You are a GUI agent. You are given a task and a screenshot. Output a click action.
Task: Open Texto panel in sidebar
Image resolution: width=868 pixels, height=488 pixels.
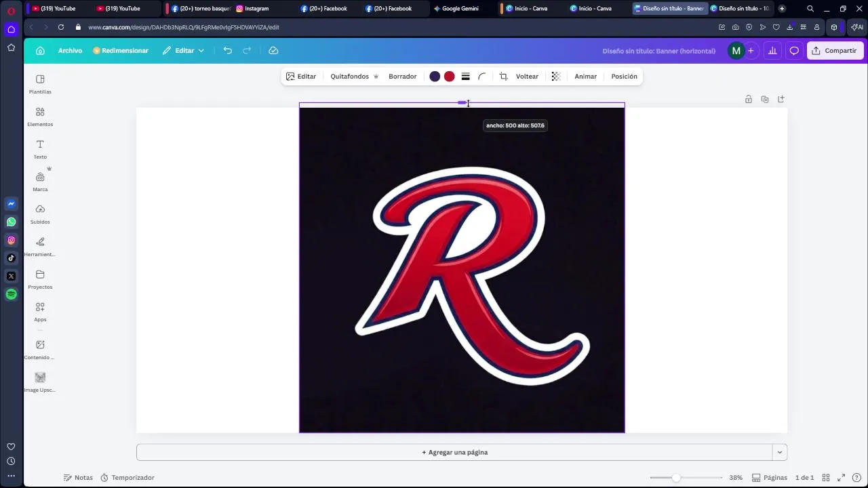coord(40,149)
